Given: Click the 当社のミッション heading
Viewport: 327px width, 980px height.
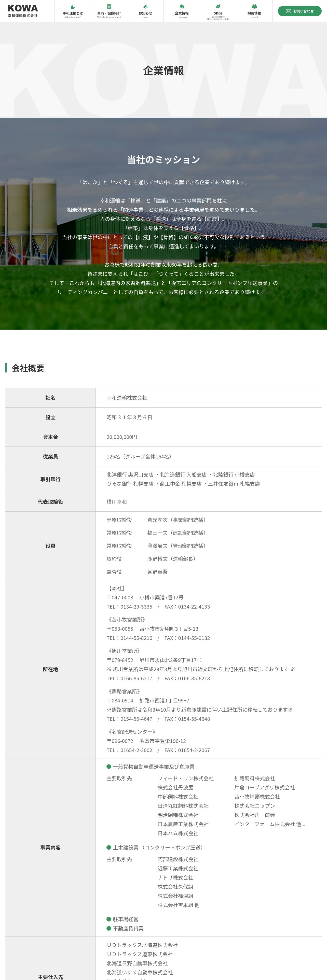Looking at the screenshot, I should 164,160.
